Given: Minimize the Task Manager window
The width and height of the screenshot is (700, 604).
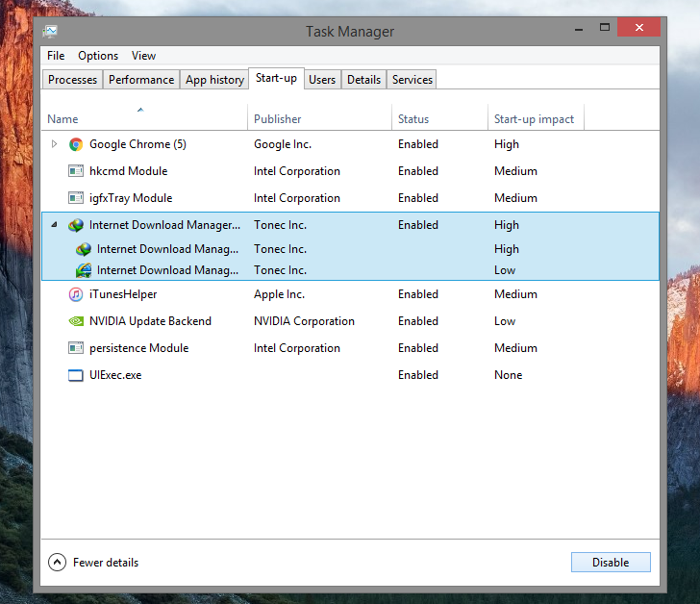Looking at the screenshot, I should (x=579, y=29).
